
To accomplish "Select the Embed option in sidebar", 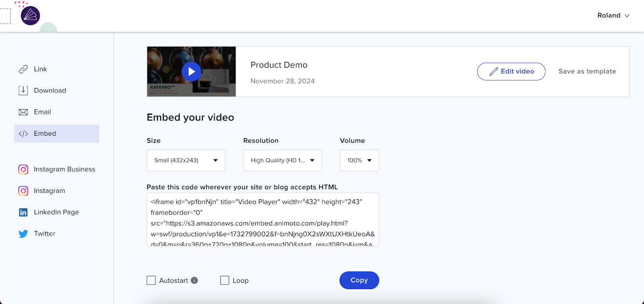I will tap(57, 134).
